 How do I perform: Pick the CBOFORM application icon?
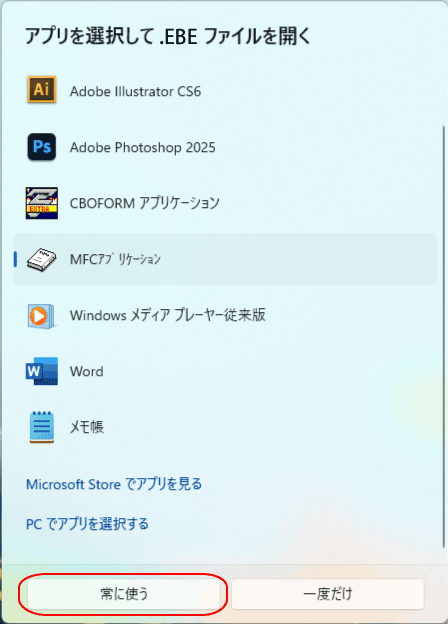(x=42, y=203)
